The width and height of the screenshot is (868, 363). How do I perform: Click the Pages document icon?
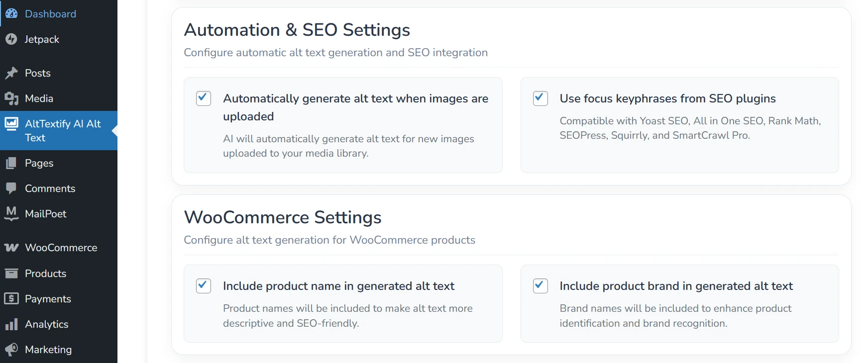click(11, 163)
